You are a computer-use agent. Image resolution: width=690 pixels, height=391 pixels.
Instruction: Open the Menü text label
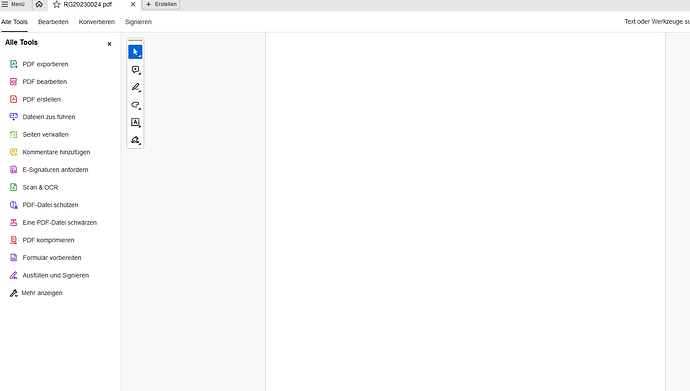coord(18,4)
